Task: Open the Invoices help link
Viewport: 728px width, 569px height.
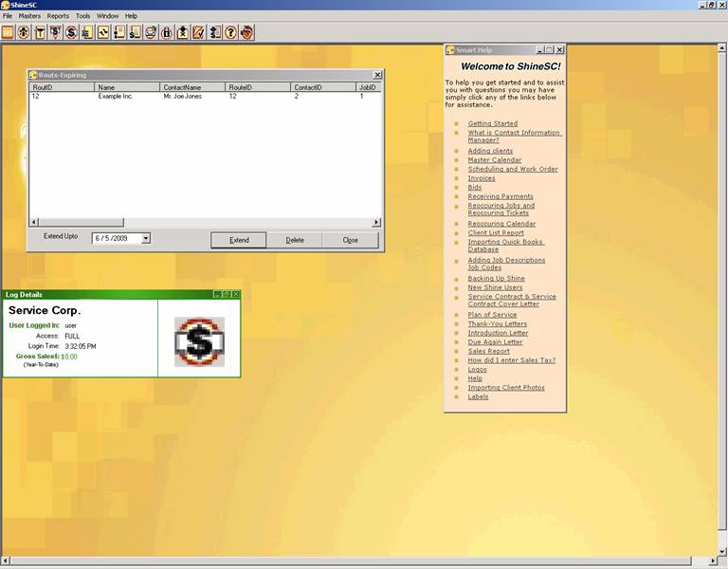Action: click(x=482, y=178)
